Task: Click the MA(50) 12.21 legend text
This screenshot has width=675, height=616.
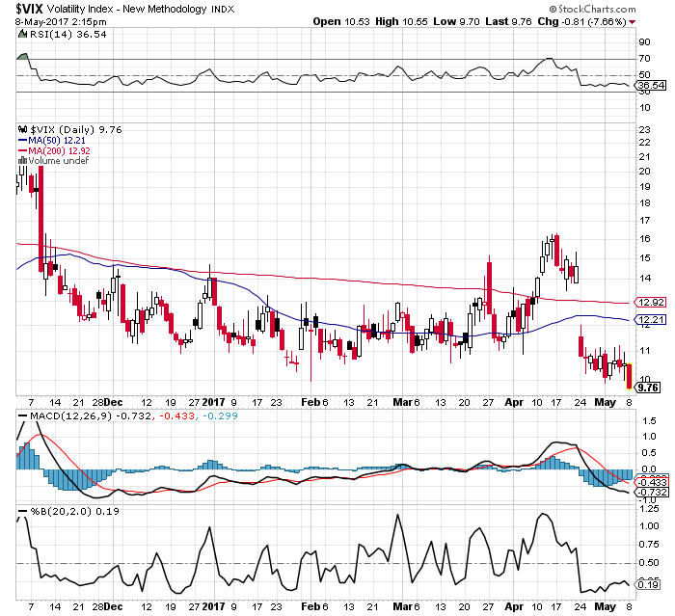Action: [57, 141]
